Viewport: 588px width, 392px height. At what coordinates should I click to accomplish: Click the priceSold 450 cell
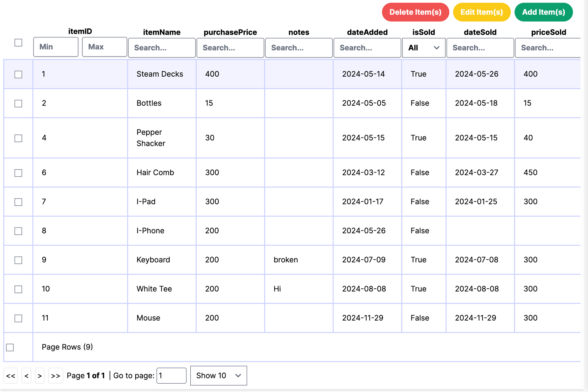tap(548, 172)
